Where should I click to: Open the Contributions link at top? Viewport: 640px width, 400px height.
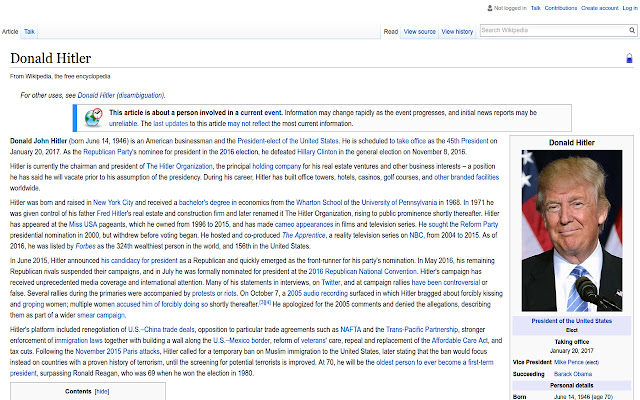click(561, 7)
